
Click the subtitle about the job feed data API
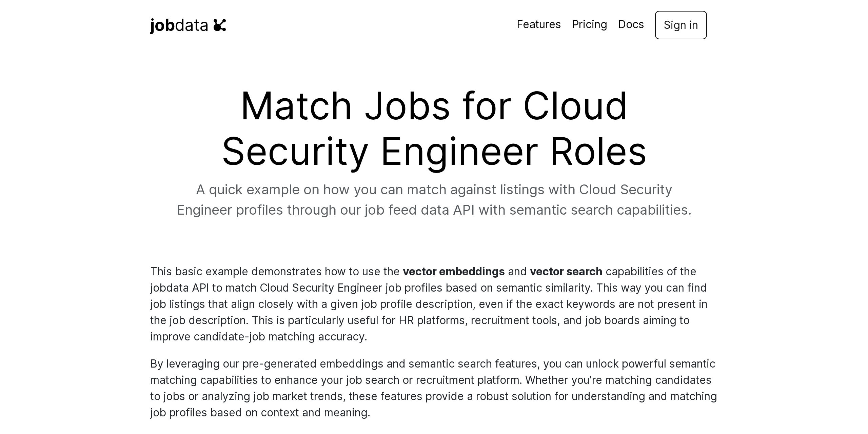(434, 199)
